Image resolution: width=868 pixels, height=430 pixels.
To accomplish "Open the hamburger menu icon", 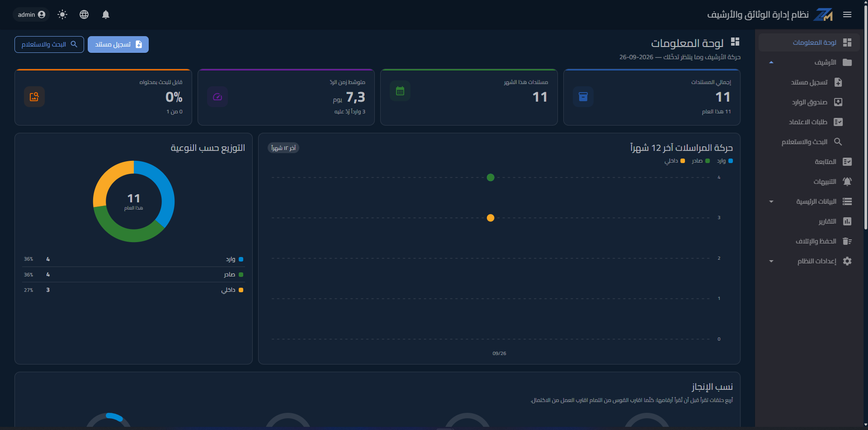I will pyautogui.click(x=847, y=14).
